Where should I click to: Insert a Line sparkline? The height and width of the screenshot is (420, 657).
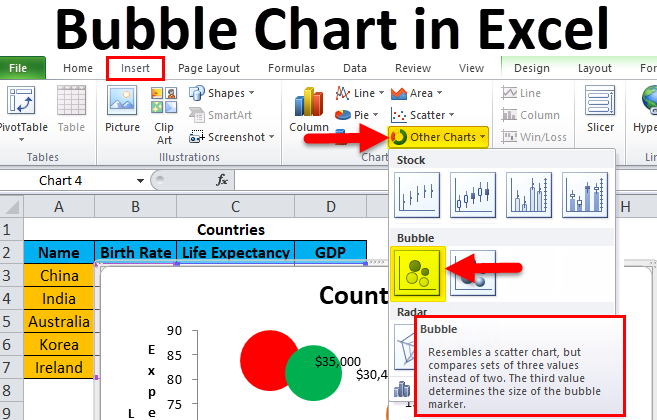(521, 93)
